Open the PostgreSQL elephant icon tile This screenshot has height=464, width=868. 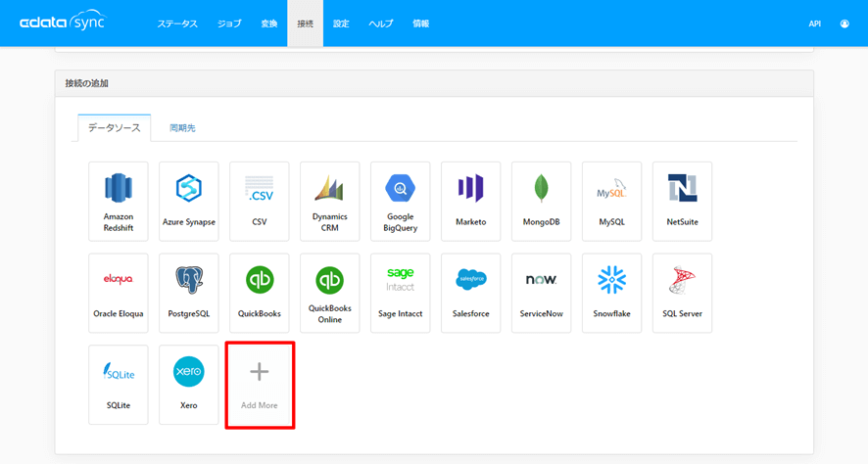tap(189, 293)
